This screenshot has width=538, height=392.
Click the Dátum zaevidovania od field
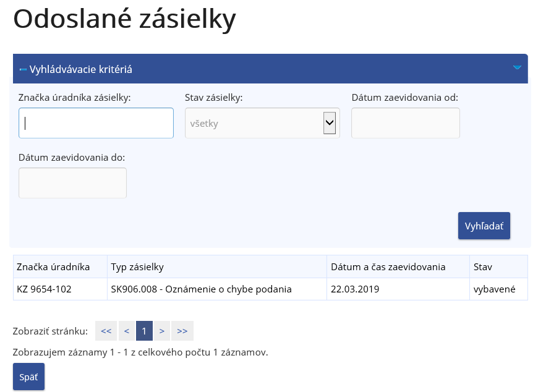click(406, 123)
